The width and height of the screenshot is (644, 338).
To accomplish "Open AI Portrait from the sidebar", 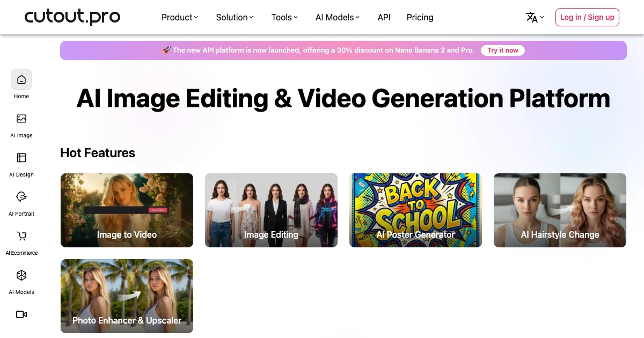I will click(x=21, y=197).
